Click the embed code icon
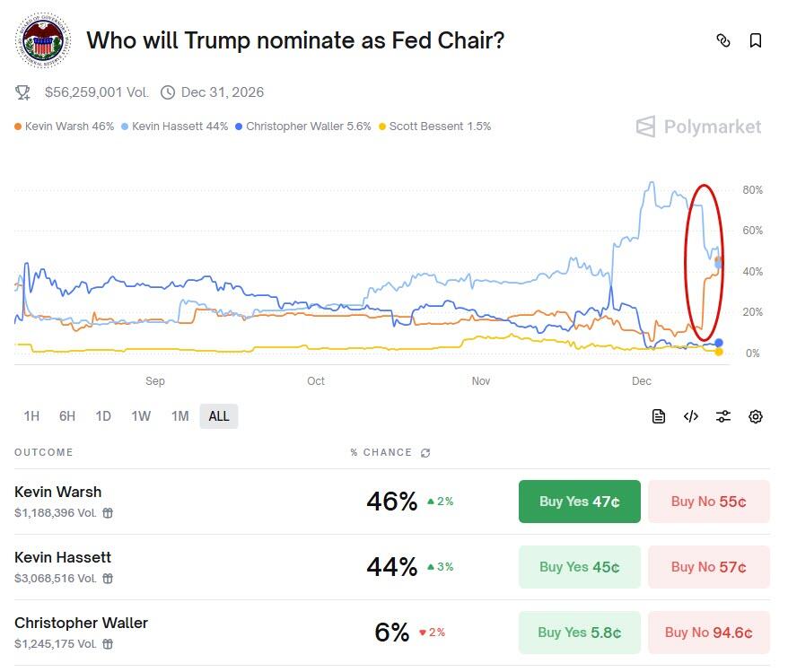Viewport: 788px width, 672px height. [691, 416]
